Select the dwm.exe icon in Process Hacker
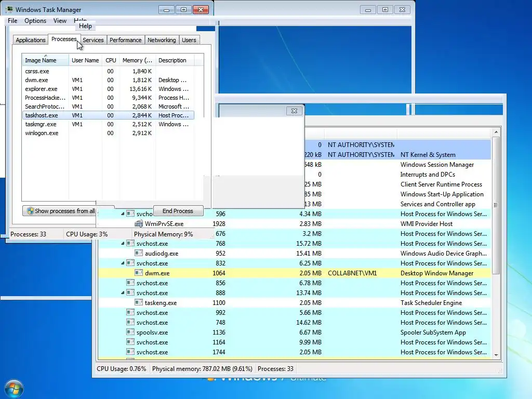The width and height of the screenshot is (532, 399). (138, 273)
